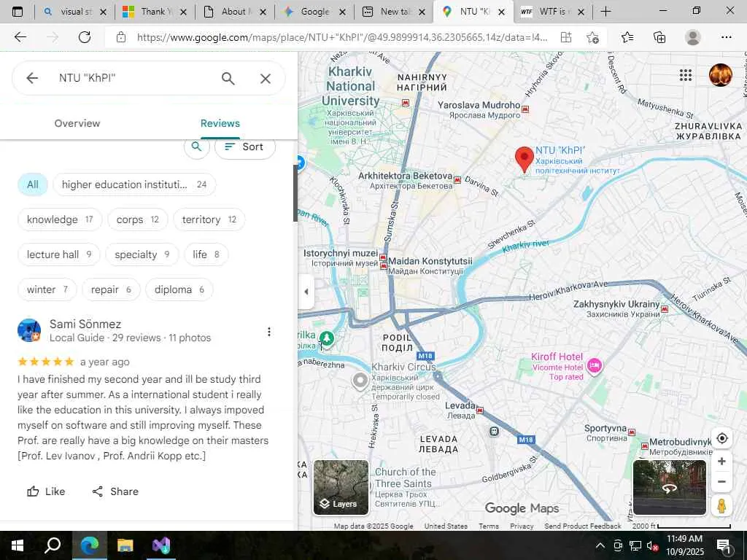
Task: Open Street View preview thumbnail
Action: tap(670, 487)
